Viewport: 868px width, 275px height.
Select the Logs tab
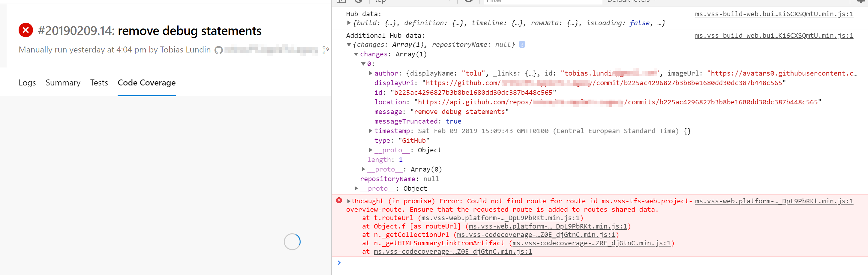click(27, 83)
